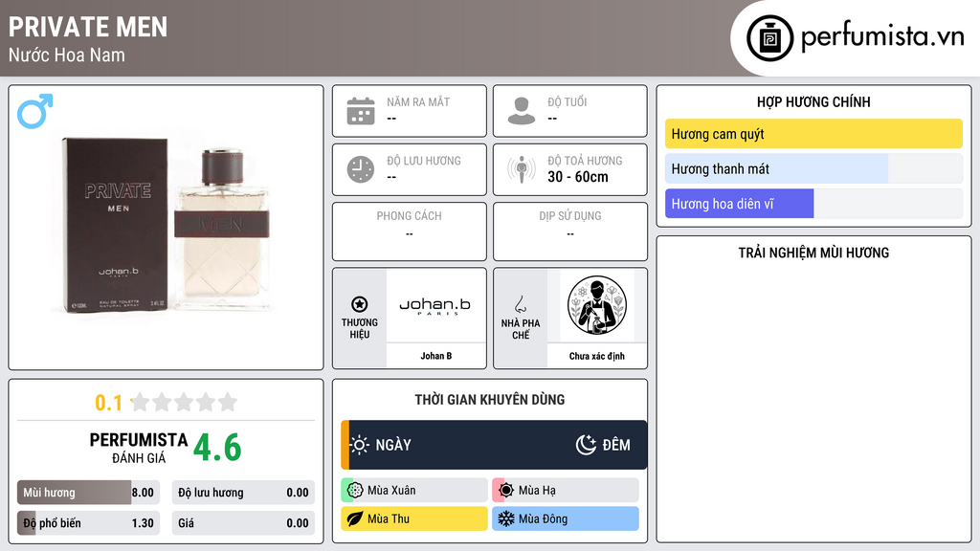Screen dimensions: 980x551
Task: Click the PRIVATE MEN title heading
Action: coord(88,27)
